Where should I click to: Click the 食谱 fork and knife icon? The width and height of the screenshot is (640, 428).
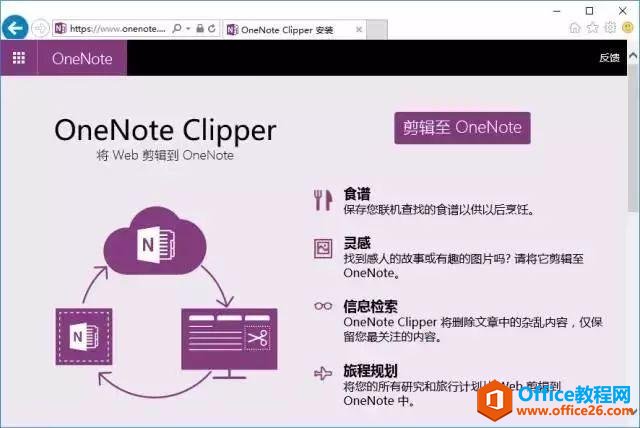point(323,200)
